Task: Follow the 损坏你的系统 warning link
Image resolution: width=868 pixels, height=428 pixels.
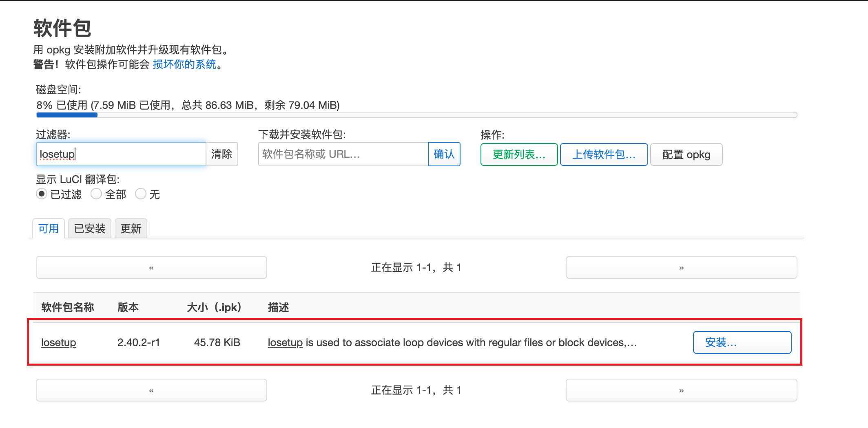Action: tap(184, 64)
